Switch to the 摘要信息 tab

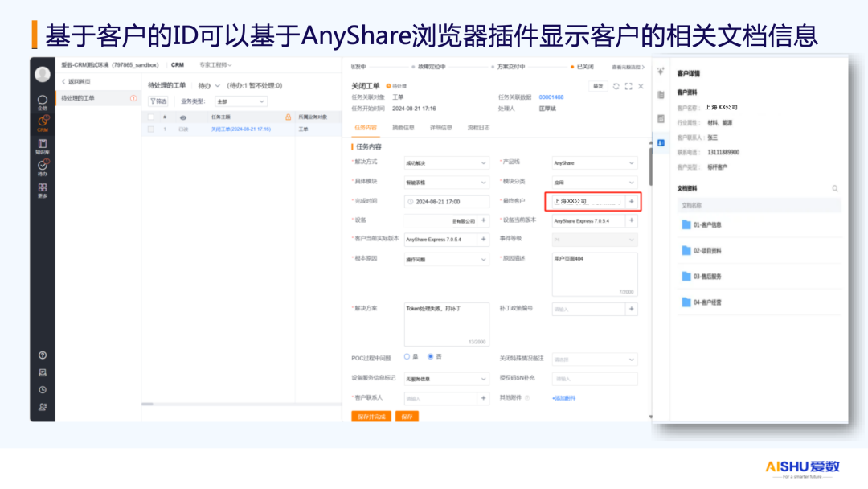tap(403, 128)
